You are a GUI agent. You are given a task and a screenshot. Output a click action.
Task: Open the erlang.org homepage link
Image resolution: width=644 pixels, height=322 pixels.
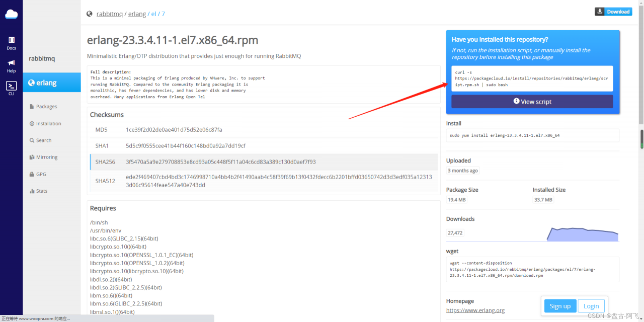[475, 310]
